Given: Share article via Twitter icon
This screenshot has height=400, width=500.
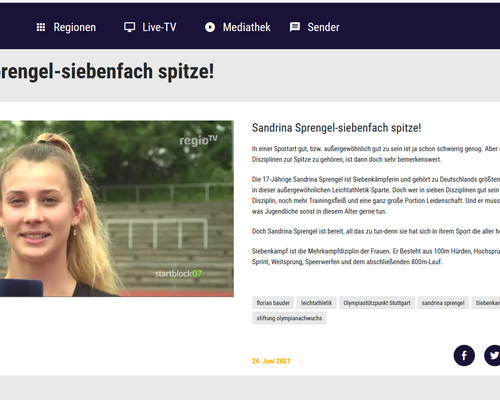Looking at the screenshot, I should (x=493, y=355).
